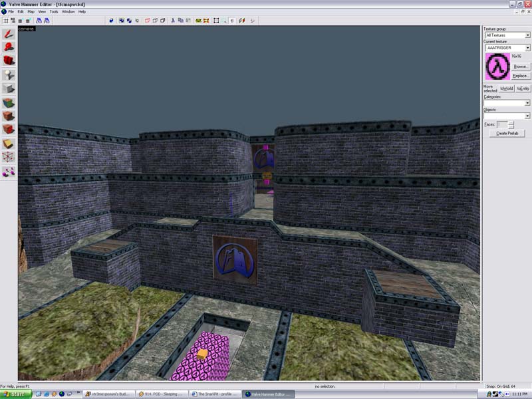Image resolution: width=532 pixels, height=399 pixels.
Task: Activate the Camera tool
Action: pos(9,61)
